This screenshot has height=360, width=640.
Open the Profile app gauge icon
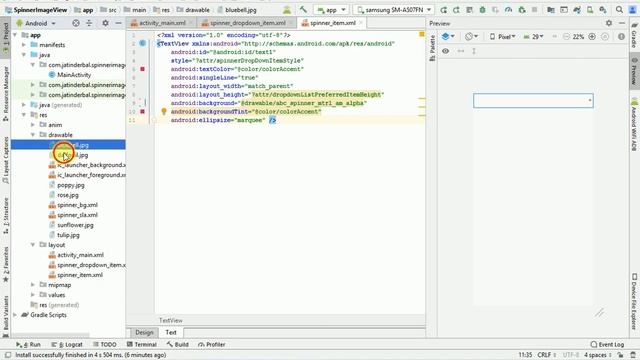pos(509,9)
